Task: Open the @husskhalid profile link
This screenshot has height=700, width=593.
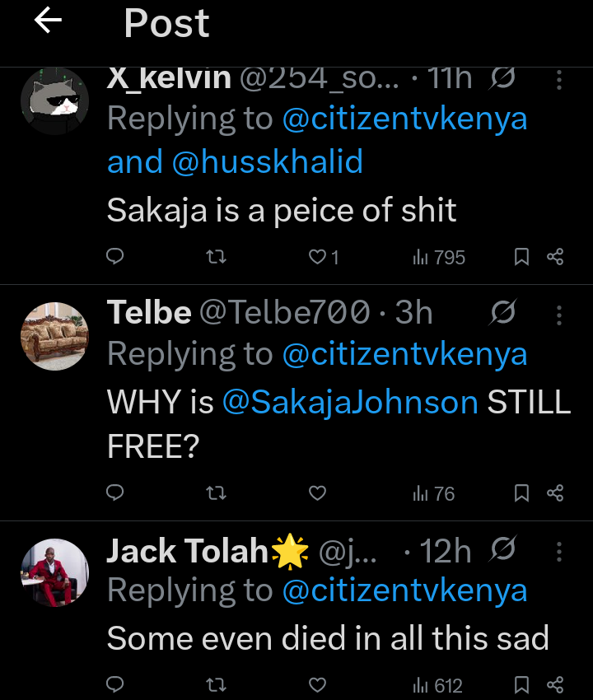Action: click(268, 161)
